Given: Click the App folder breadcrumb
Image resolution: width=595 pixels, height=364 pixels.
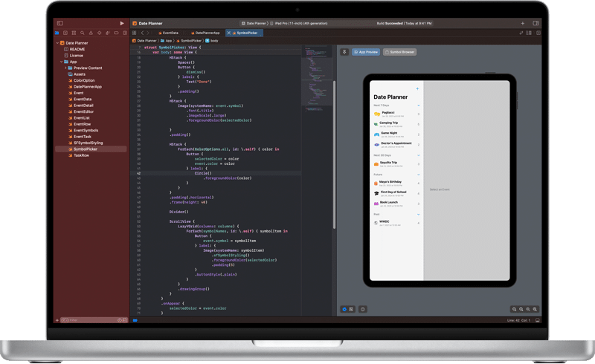Looking at the screenshot, I should point(166,41).
